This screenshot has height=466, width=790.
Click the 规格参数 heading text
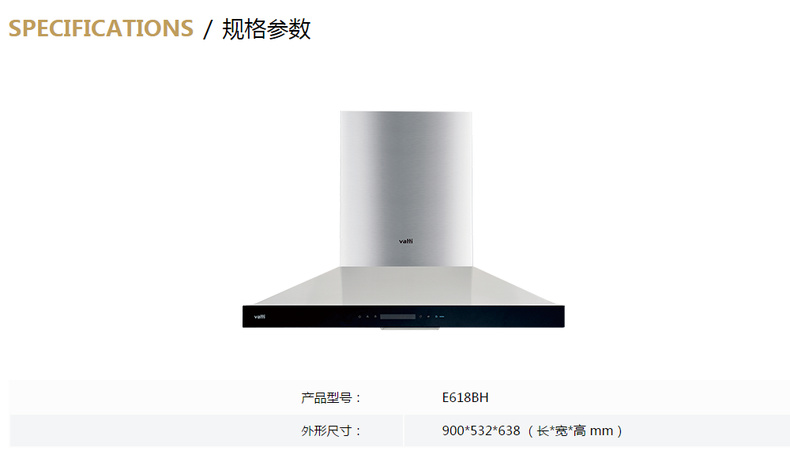tap(267, 29)
